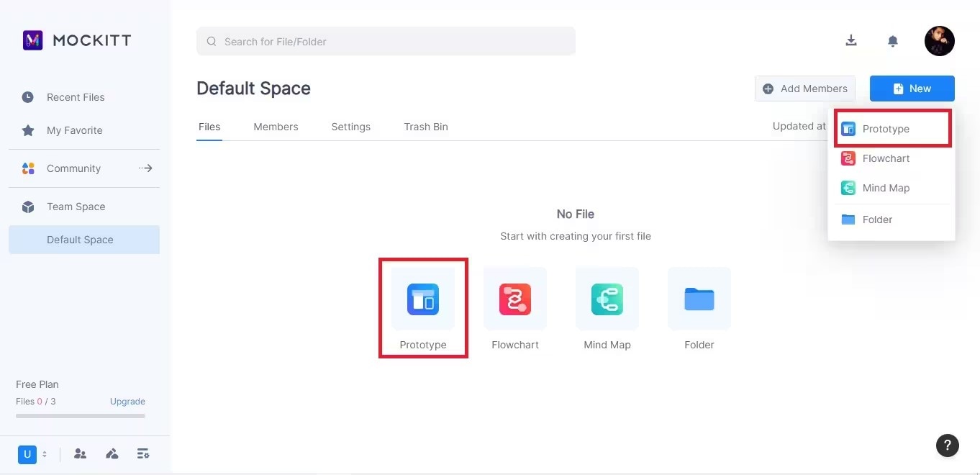Image resolution: width=980 pixels, height=475 pixels.
Task: Open My Favorite in the sidebar
Action: pyautogui.click(x=84, y=130)
